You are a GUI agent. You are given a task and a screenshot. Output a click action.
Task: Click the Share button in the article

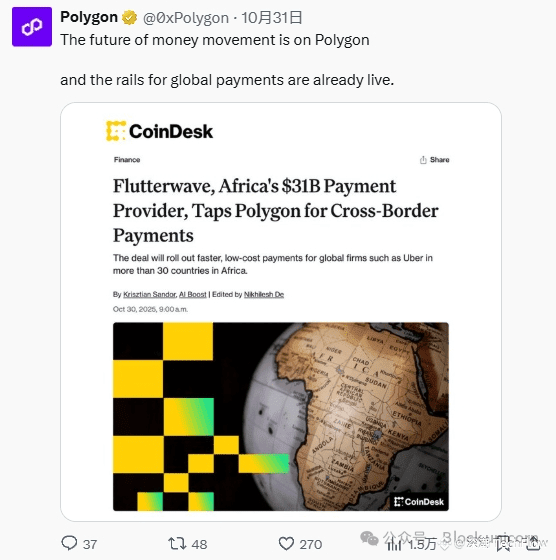(434, 160)
